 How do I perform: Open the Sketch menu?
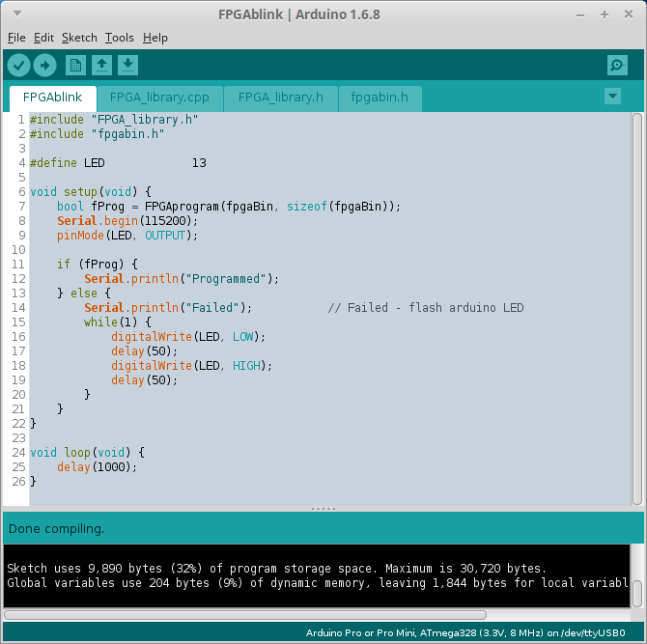coord(79,38)
